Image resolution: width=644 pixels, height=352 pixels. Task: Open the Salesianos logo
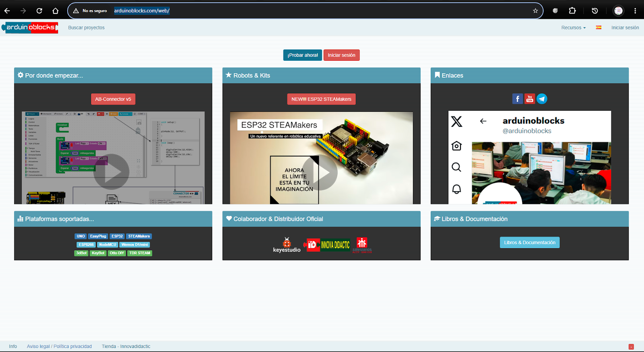pos(362,245)
